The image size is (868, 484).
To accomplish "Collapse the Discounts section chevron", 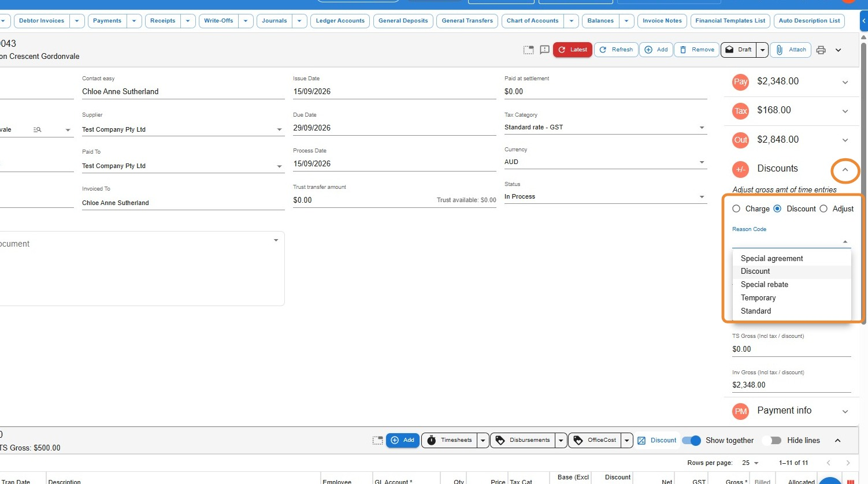I will click(845, 170).
